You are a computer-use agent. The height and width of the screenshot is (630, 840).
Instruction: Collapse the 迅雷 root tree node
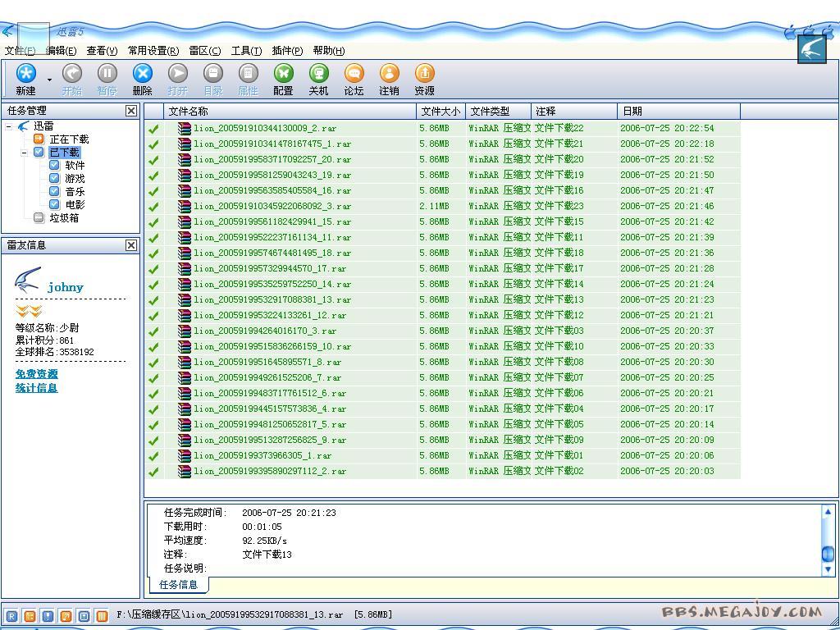click(8, 126)
